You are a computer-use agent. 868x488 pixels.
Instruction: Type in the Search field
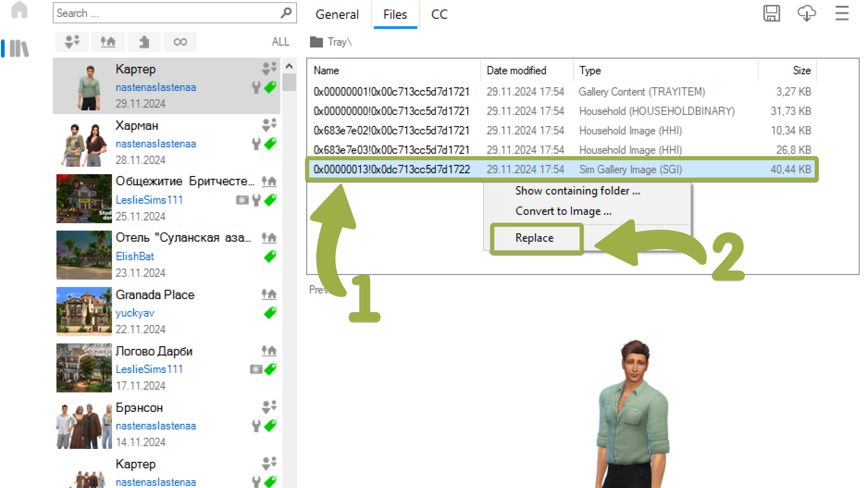(165, 13)
